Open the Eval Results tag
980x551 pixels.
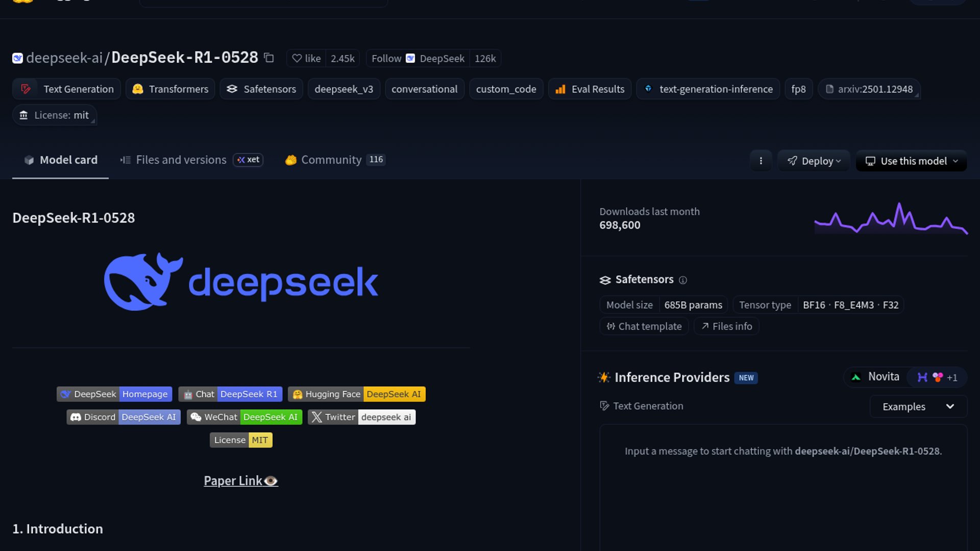point(590,89)
